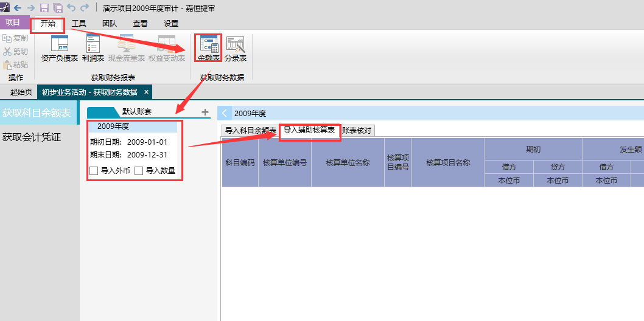Click the save icon in quick toolbar
The width and height of the screenshot is (644, 321).
pos(44,7)
